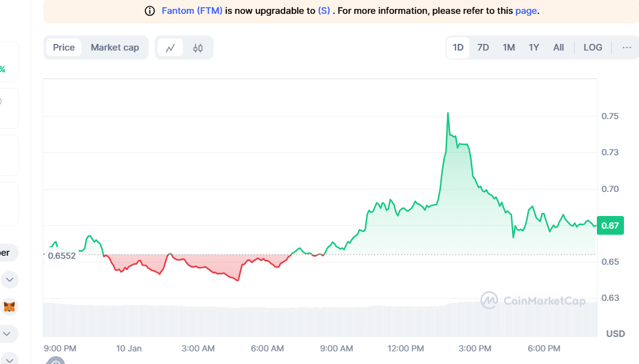Click the volume bars beneath the chart
The height and width of the screenshot is (364, 639).
pos(320,320)
